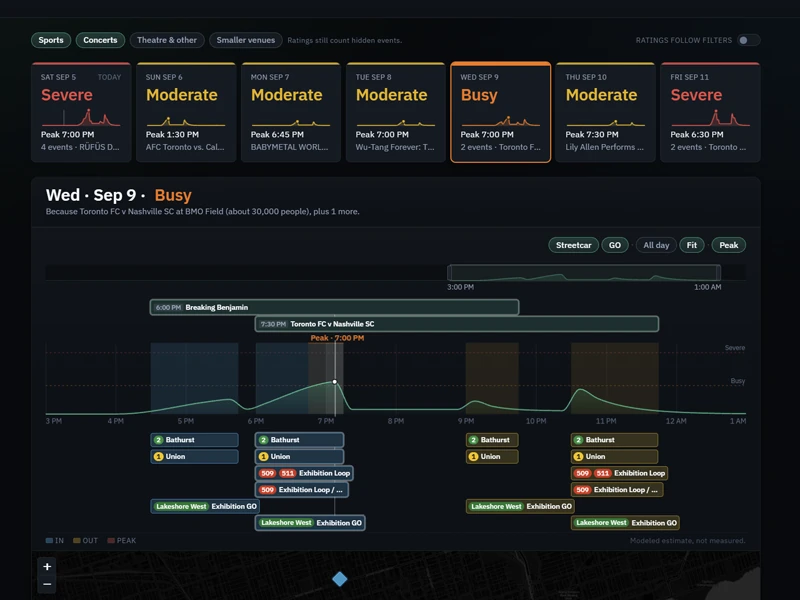Switch to the Mon Sep 7 day card

(x=291, y=112)
